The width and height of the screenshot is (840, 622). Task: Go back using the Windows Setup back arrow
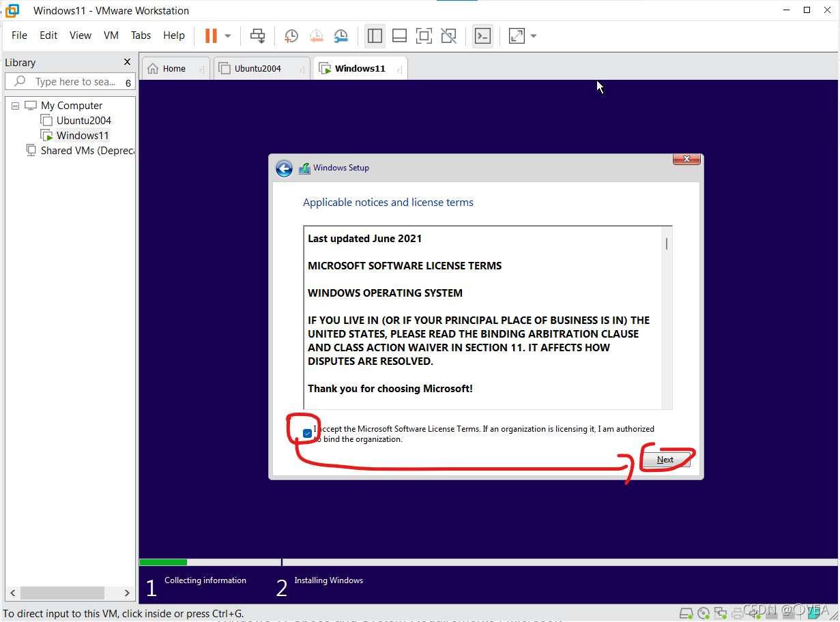284,168
